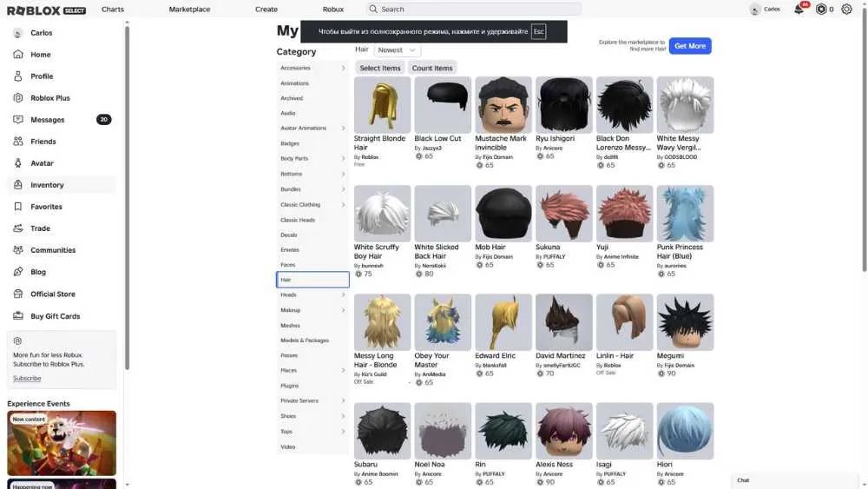Click the Carlos avatar icon in sidebar
Image resolution: width=868 pixels, height=489 pixels.
(17, 33)
